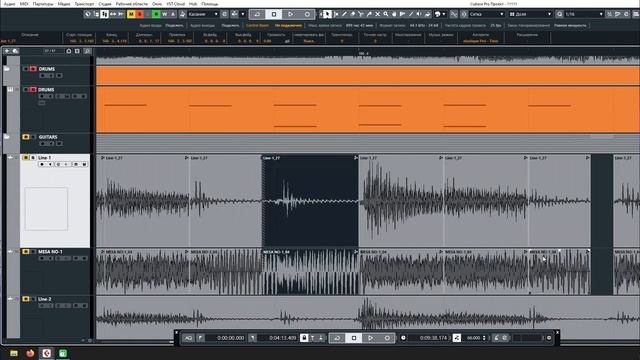Open the Помощь menu
The image size is (640, 360).
pyautogui.click(x=210, y=4)
